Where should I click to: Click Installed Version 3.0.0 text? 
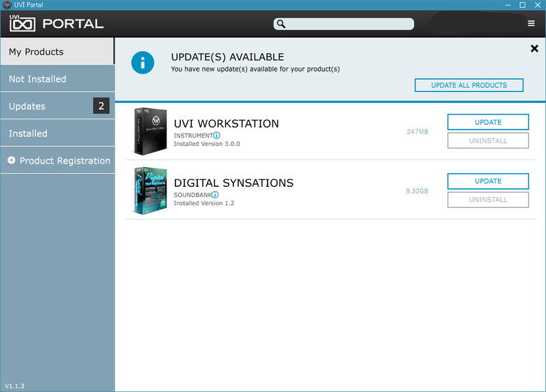pyautogui.click(x=207, y=144)
